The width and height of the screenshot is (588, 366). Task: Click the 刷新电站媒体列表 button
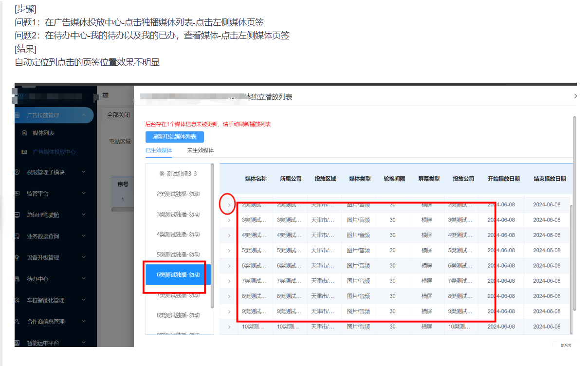(175, 137)
